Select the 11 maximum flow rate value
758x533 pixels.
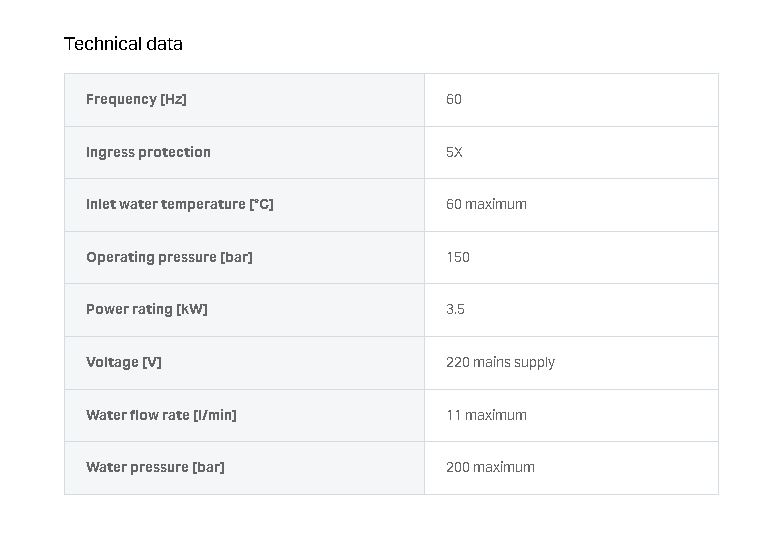pos(486,415)
